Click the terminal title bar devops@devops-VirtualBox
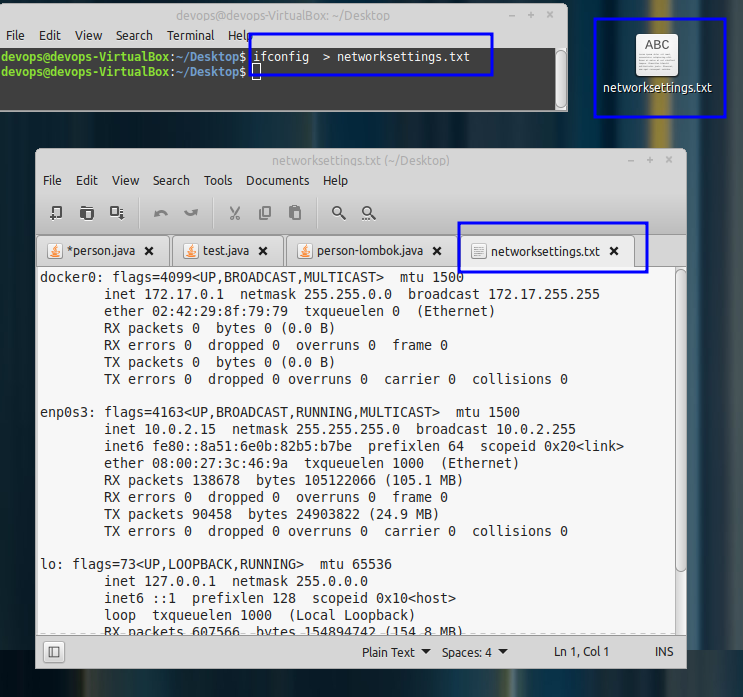 tap(283, 16)
